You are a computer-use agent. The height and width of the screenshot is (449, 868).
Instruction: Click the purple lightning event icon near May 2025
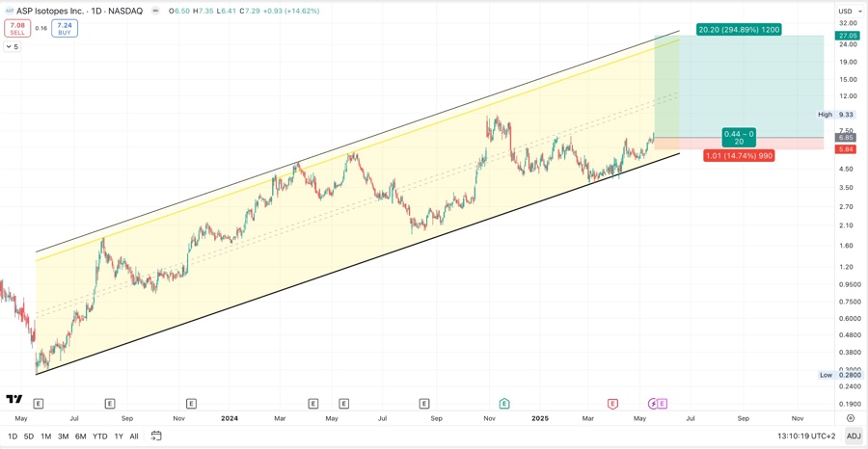[652, 404]
